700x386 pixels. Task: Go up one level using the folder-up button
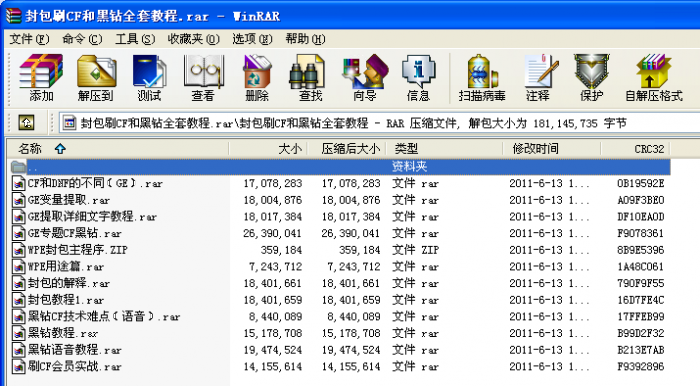point(26,122)
